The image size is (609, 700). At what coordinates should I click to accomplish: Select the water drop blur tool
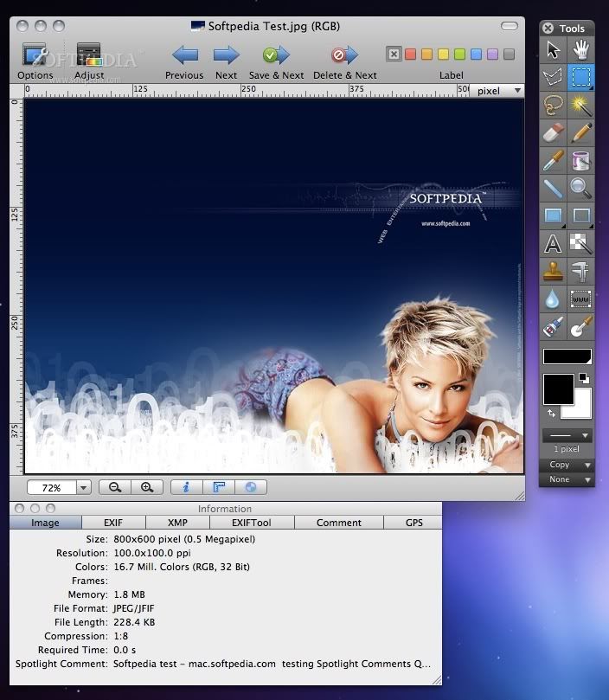(x=553, y=299)
